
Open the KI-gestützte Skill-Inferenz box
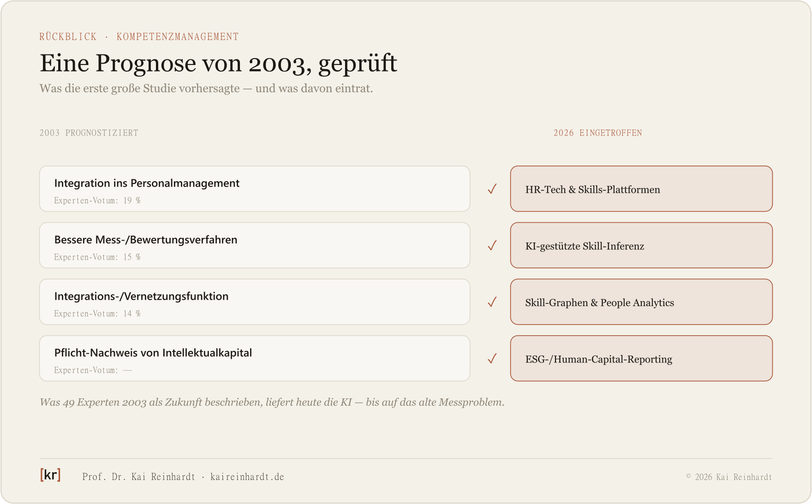(641, 245)
